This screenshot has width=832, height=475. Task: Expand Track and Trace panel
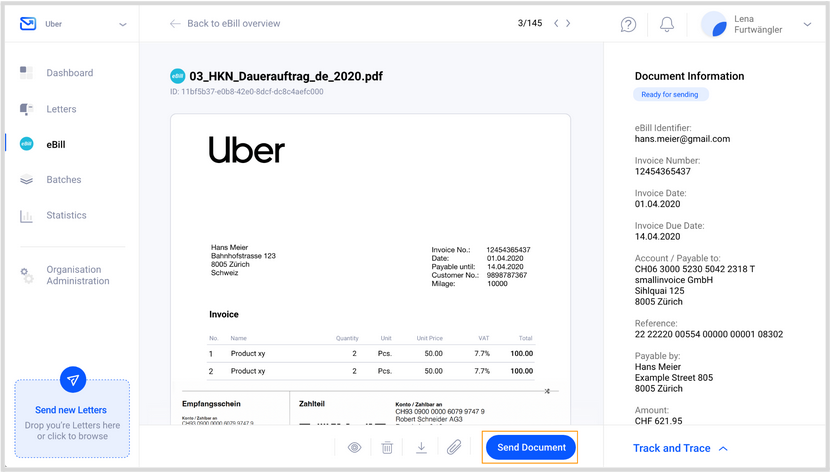pos(680,449)
